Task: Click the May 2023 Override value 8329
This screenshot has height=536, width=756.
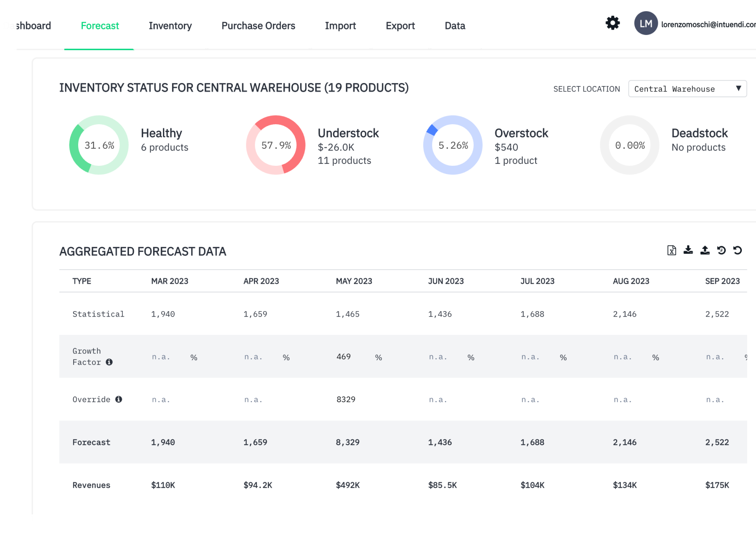Action: (x=346, y=399)
